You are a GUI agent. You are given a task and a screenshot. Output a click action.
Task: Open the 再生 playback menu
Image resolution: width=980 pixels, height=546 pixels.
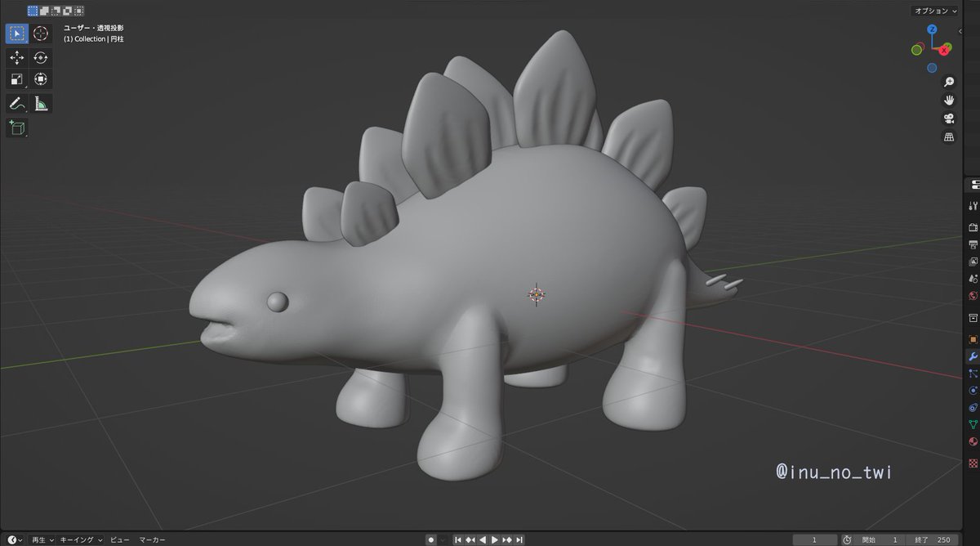(x=42, y=539)
